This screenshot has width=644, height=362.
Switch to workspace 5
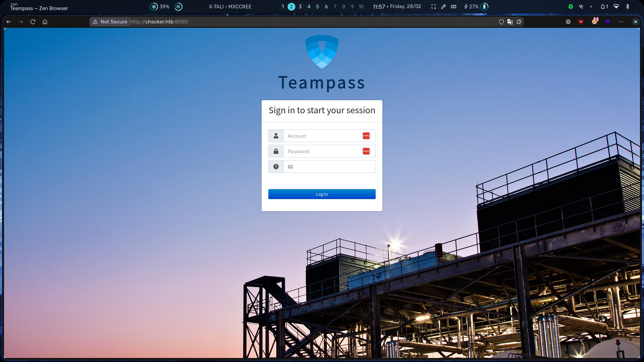pyautogui.click(x=318, y=7)
